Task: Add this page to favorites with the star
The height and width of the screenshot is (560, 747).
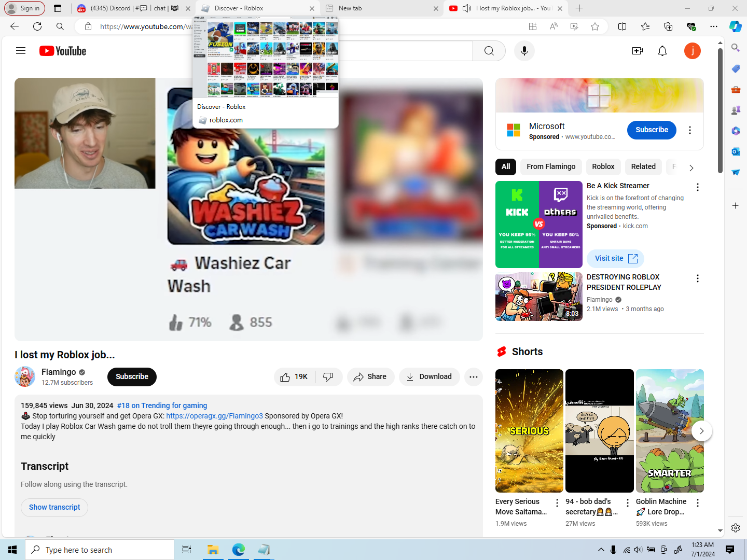Action: tap(595, 26)
